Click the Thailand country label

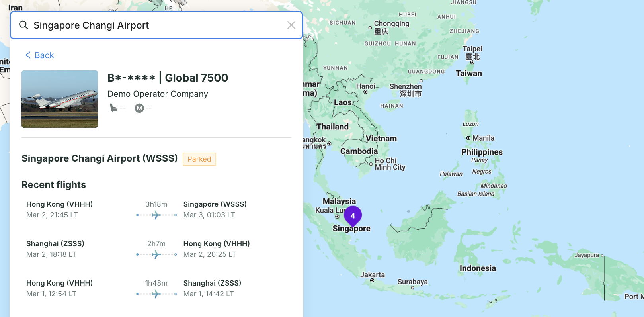click(x=332, y=127)
